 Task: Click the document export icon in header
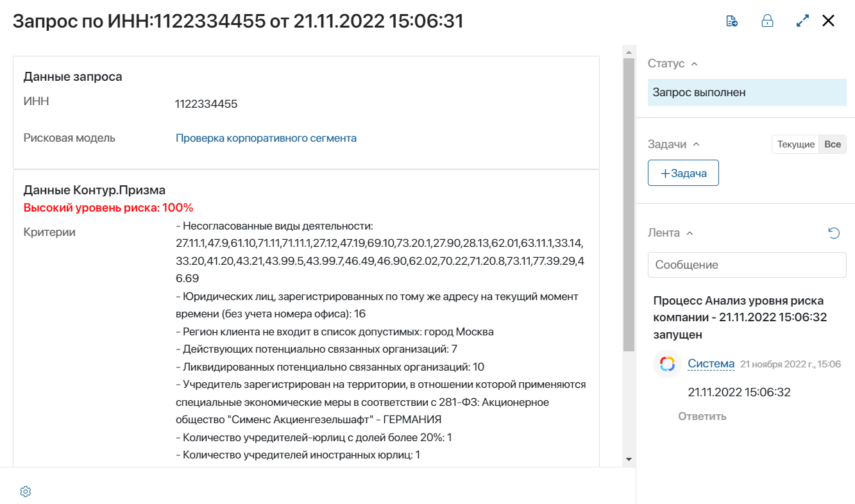point(731,21)
